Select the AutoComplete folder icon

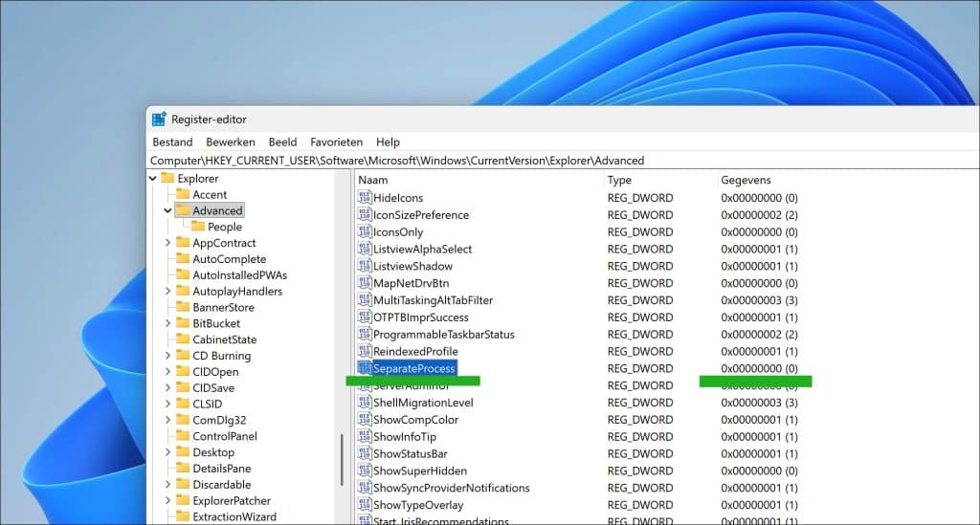[x=183, y=258]
